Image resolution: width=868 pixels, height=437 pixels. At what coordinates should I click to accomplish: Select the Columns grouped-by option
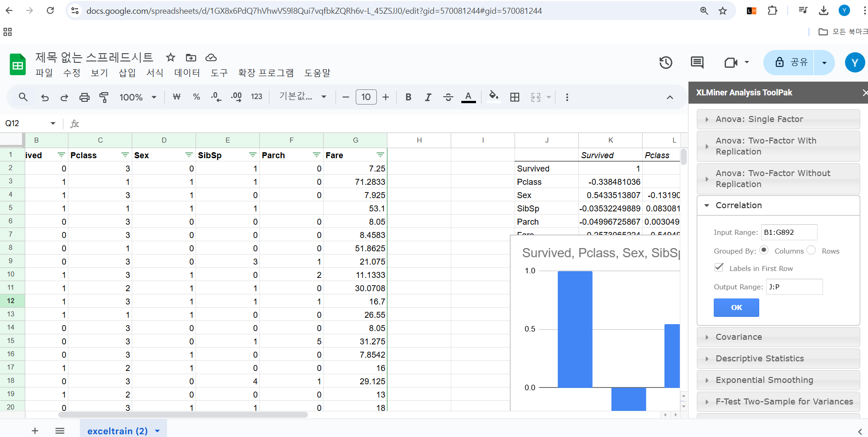pyautogui.click(x=764, y=250)
